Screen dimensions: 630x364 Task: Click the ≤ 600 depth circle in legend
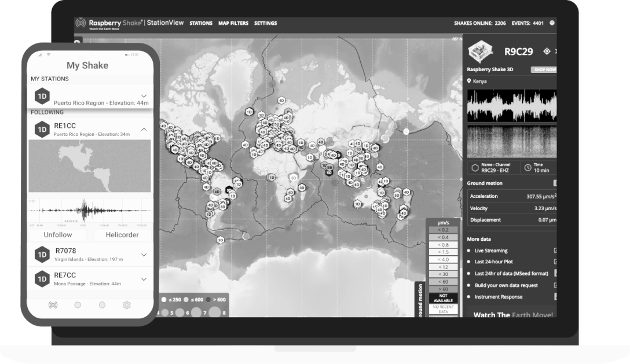(x=186, y=299)
